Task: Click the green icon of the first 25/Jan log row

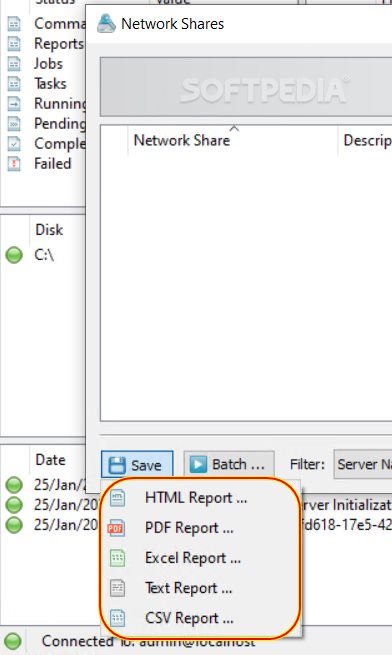Action: [14, 485]
